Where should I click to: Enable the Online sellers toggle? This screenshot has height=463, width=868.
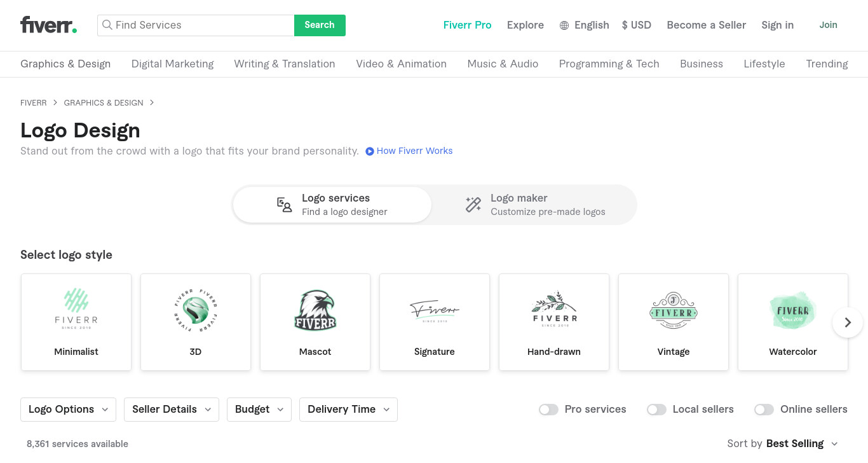click(764, 410)
